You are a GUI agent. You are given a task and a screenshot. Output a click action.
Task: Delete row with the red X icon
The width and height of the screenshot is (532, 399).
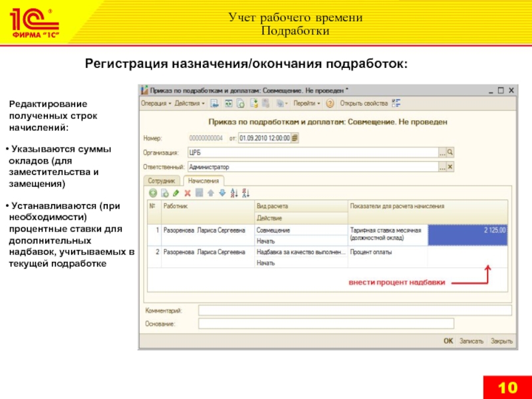(x=188, y=193)
